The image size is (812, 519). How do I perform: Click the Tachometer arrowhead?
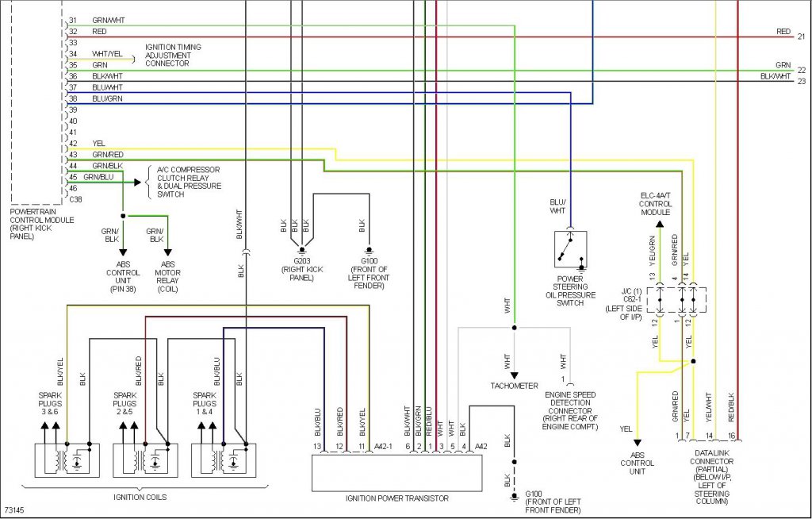[x=514, y=375]
